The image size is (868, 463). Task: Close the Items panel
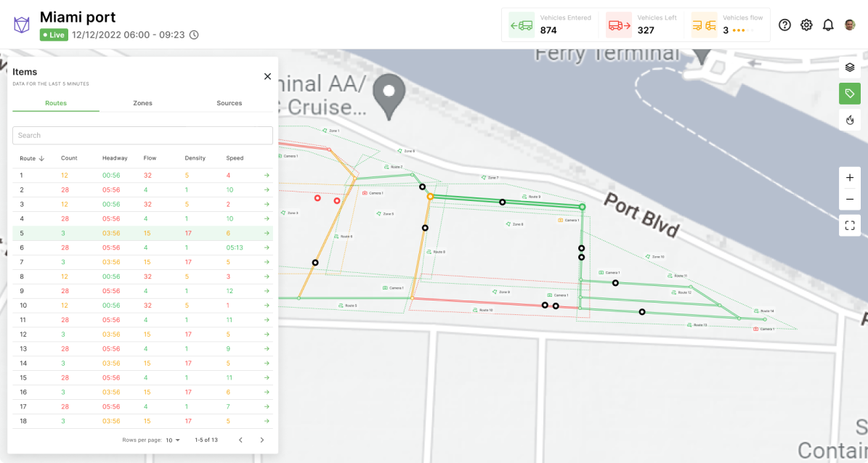267,76
